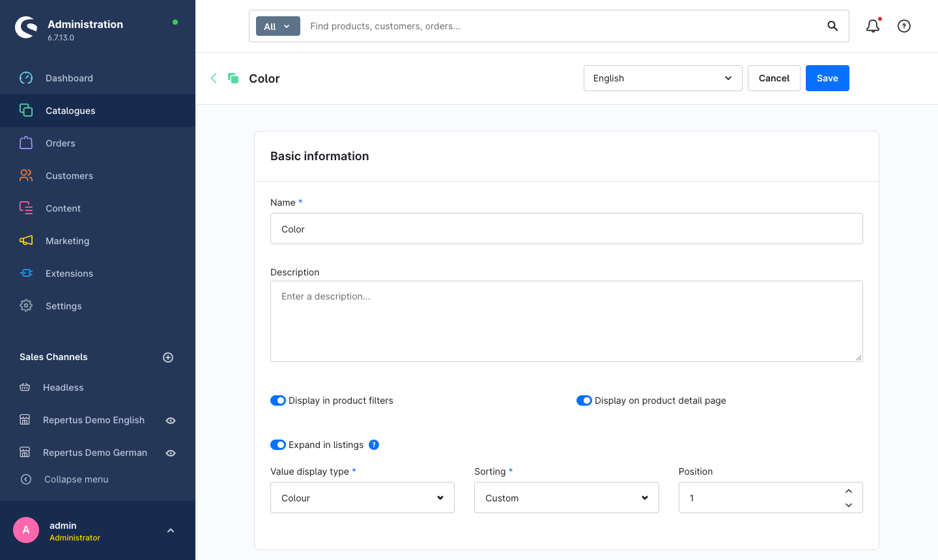Click the Settings gear icon
938x560 pixels.
(x=26, y=306)
